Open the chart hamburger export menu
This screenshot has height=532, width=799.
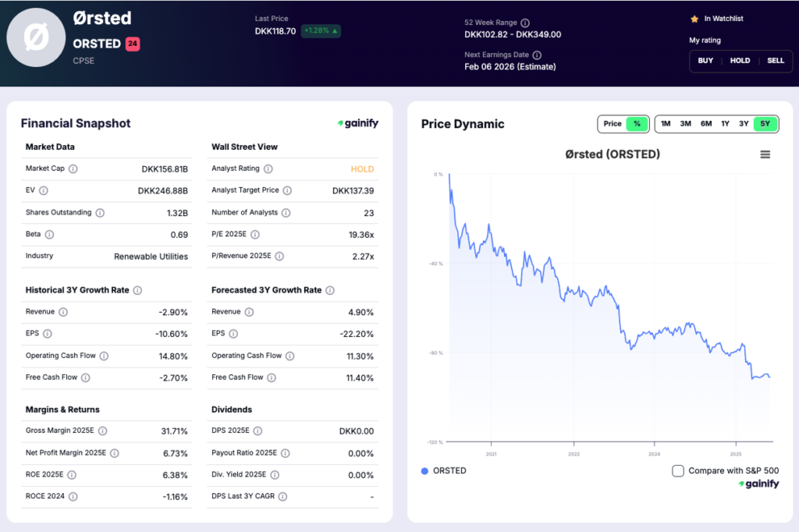[x=765, y=154]
